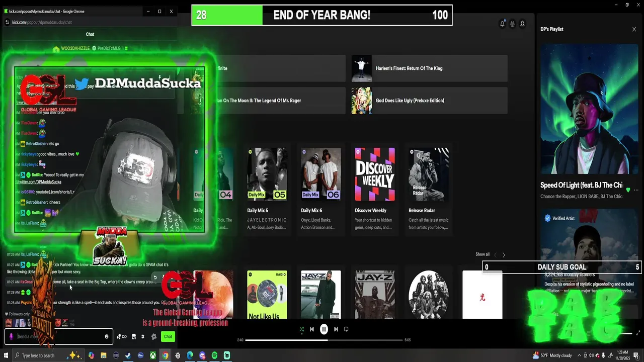Image resolution: width=644 pixels, height=362 pixels.
Task: Open the Daily Mix 5 playlist card
Action: click(267, 189)
